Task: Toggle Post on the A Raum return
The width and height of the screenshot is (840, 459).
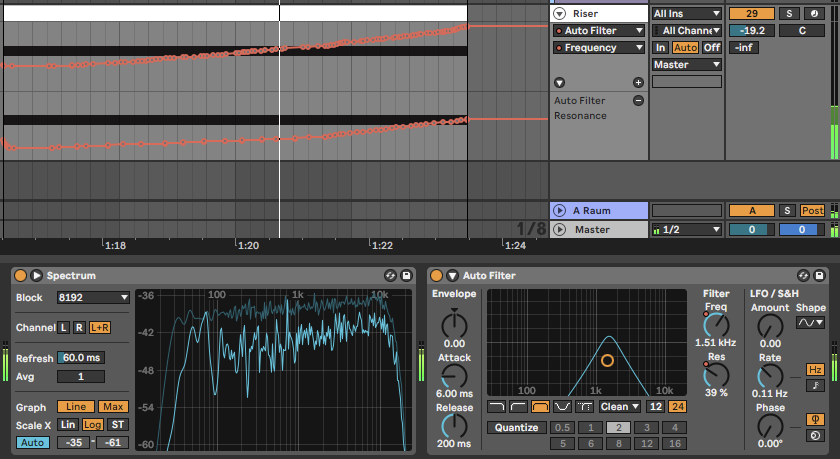Action: pos(812,210)
